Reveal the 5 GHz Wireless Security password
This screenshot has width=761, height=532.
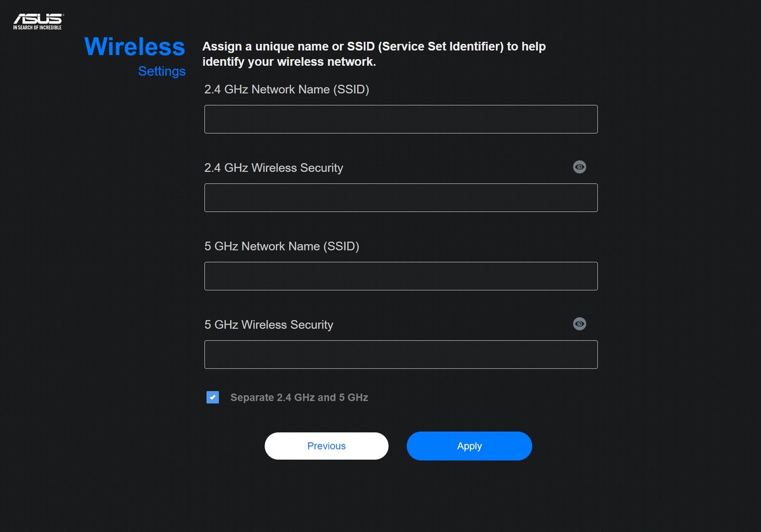pyautogui.click(x=580, y=323)
